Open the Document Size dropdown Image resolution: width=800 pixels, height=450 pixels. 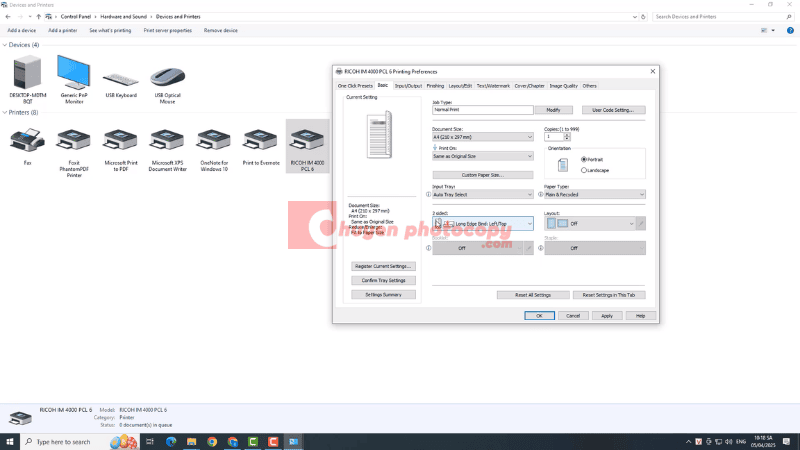(483, 137)
